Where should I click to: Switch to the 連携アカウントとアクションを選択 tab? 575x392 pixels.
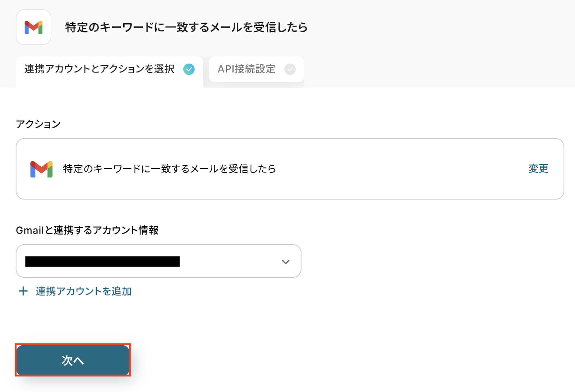pyautogui.click(x=99, y=69)
